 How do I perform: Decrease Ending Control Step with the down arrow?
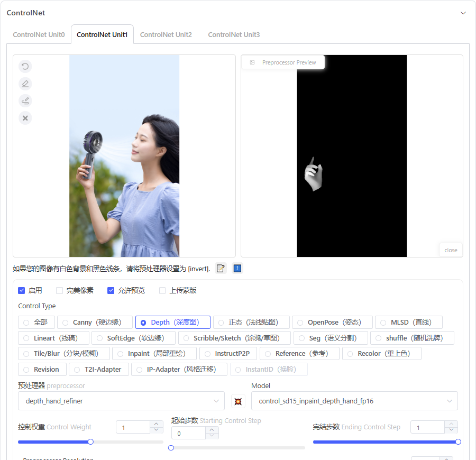pyautogui.click(x=451, y=430)
